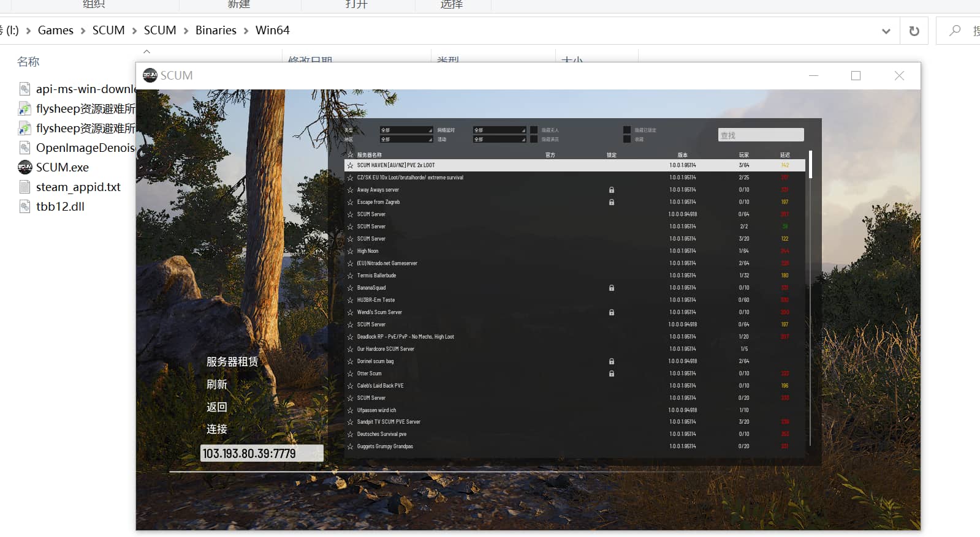This screenshot has height=537, width=980.
Task: Open the 活动 activity filter dropdown
Action: tap(499, 140)
